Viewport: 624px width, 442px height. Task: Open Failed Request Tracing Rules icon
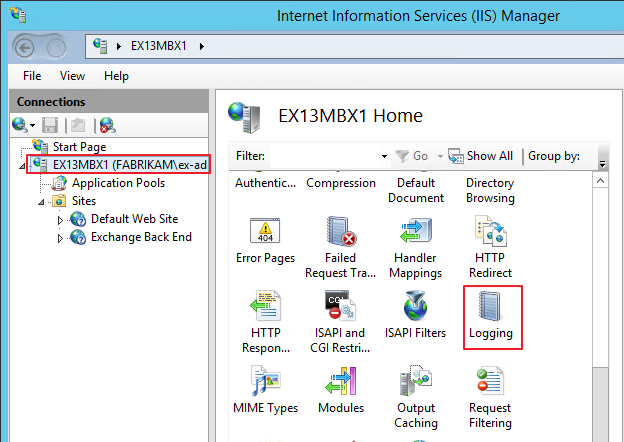341,231
